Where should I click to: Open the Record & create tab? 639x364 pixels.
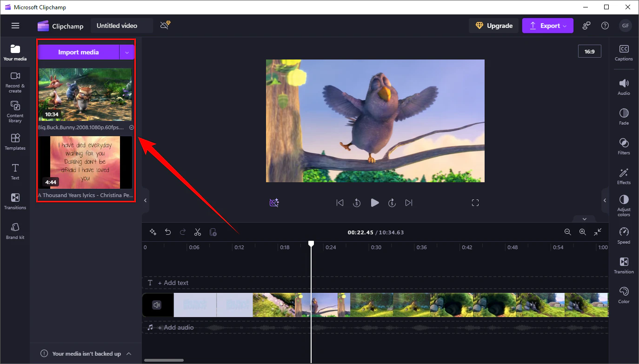[x=15, y=82]
